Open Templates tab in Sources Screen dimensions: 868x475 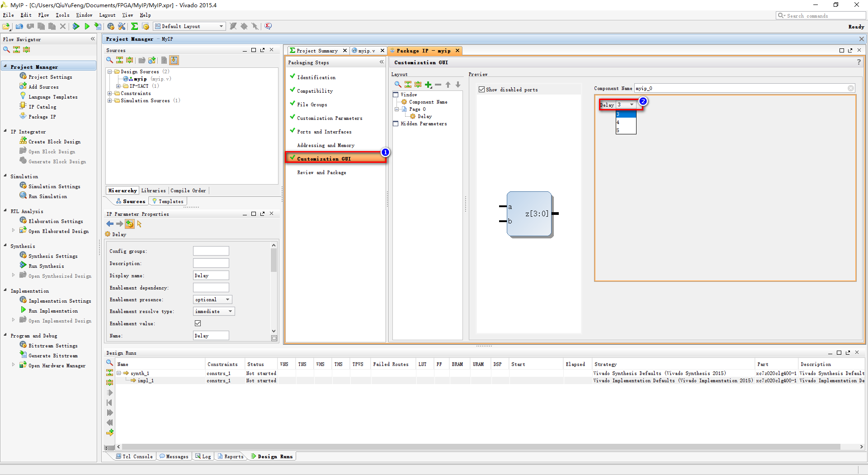(x=168, y=201)
